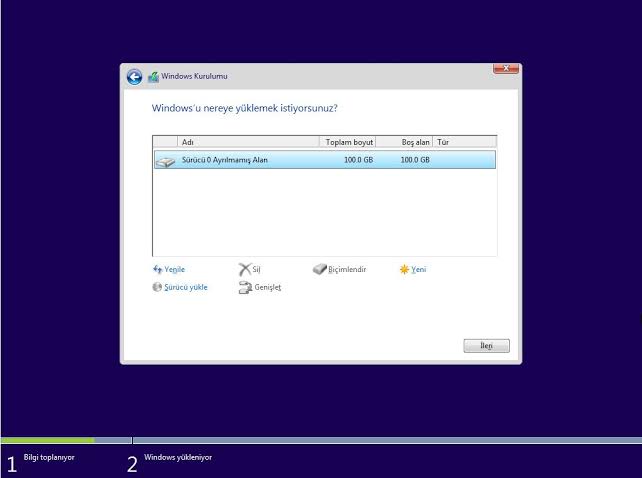Refresh the list with the Yenile link
The image size is (642, 478).
coord(174,270)
